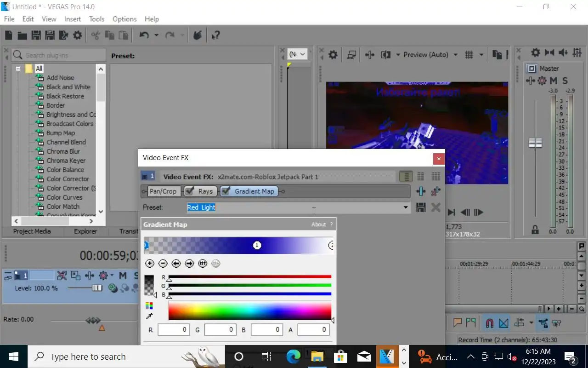Screen dimensions: 588x368
Task: Open the plug-in chain button
Action: pyautogui.click(x=421, y=191)
